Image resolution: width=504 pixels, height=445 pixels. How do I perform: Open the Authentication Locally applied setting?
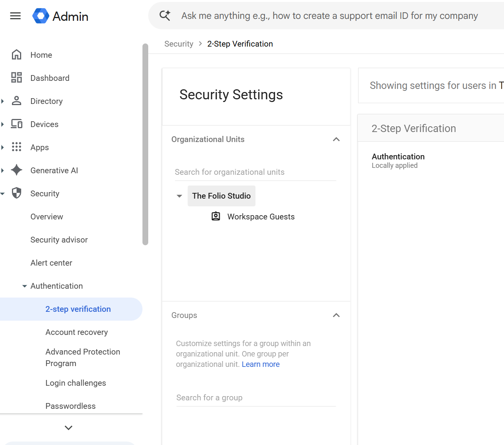click(398, 161)
